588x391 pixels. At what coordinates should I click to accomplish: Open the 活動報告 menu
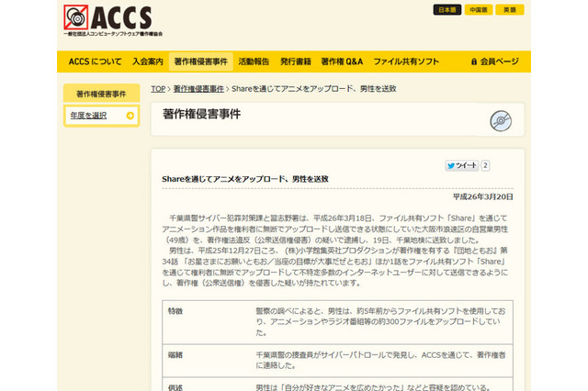(x=254, y=61)
